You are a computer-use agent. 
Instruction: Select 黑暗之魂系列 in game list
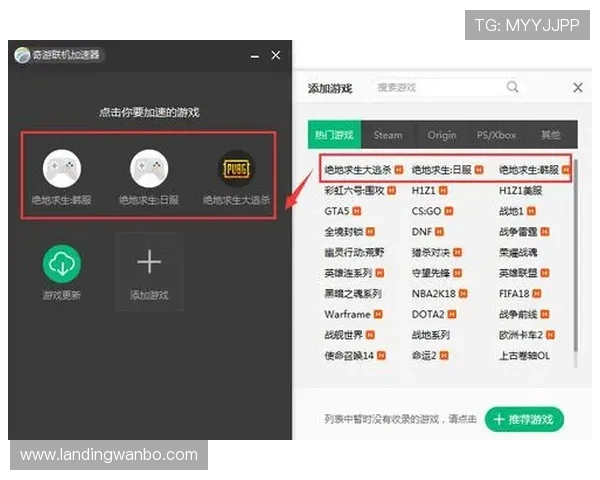353,294
